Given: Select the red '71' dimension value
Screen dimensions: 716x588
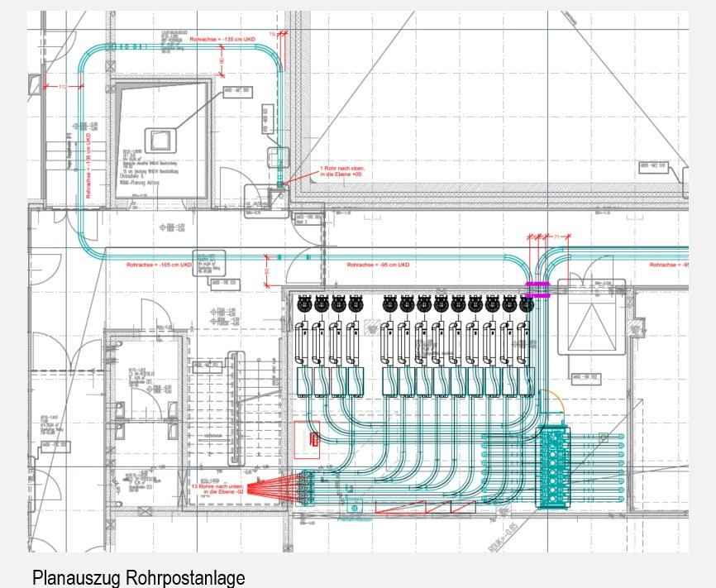Looking at the screenshot, I should point(559,236).
